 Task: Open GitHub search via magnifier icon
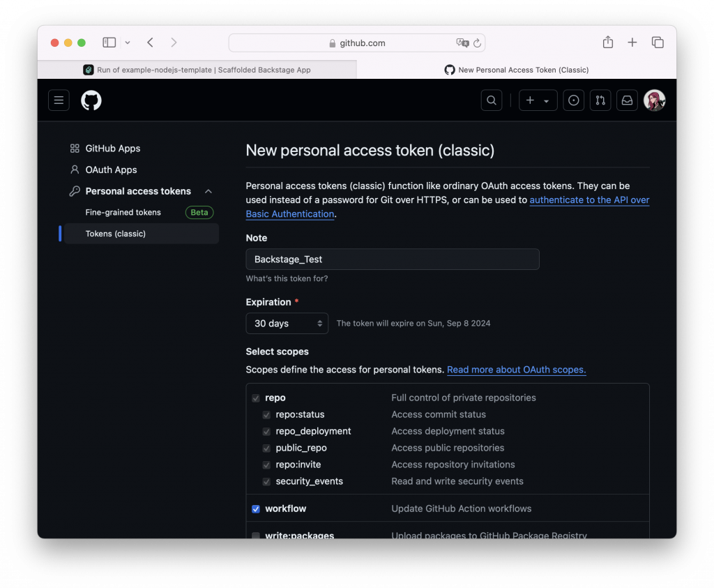(x=492, y=100)
